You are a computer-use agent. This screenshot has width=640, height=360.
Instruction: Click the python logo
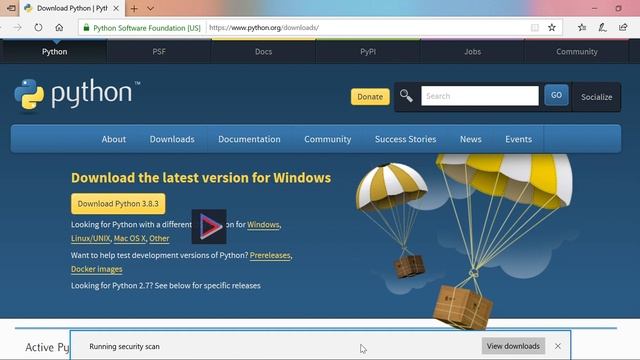pyautogui.click(x=77, y=94)
